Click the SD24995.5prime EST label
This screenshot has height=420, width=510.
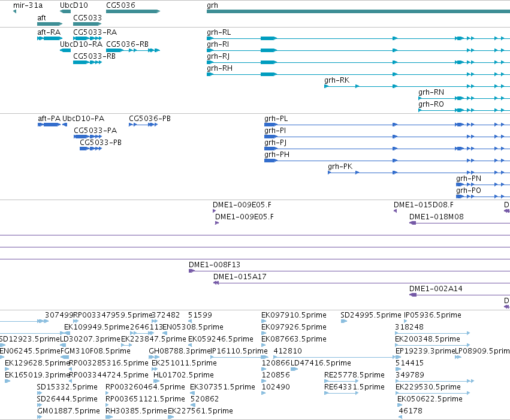[371, 315]
